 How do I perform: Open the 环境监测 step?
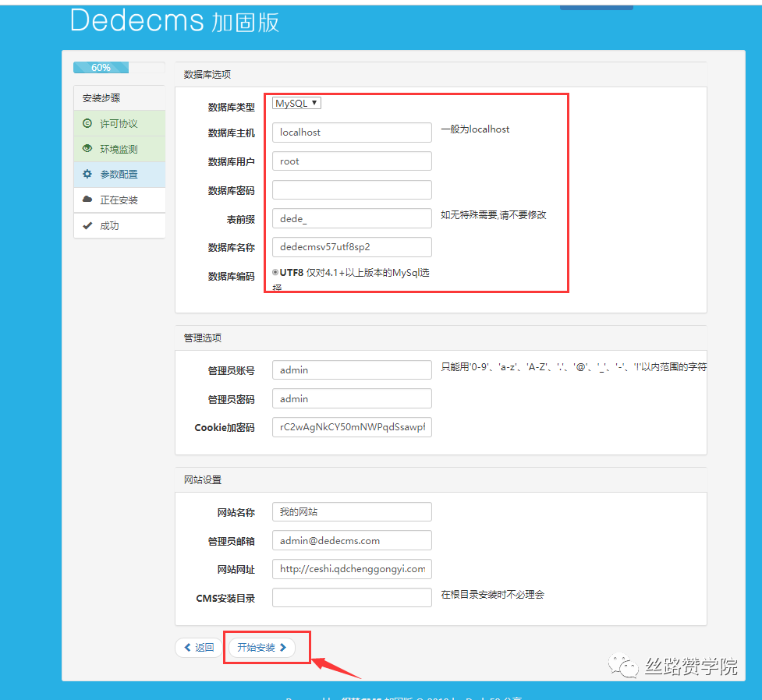tap(119, 149)
